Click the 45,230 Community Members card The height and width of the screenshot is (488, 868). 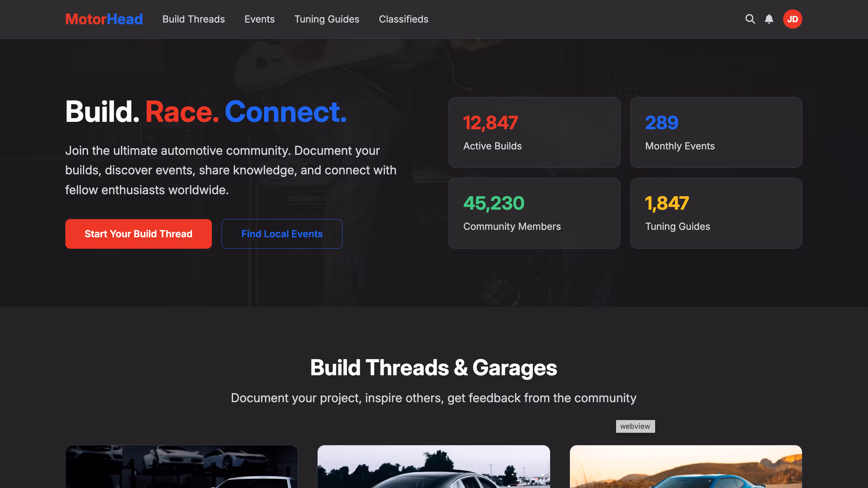[534, 213]
